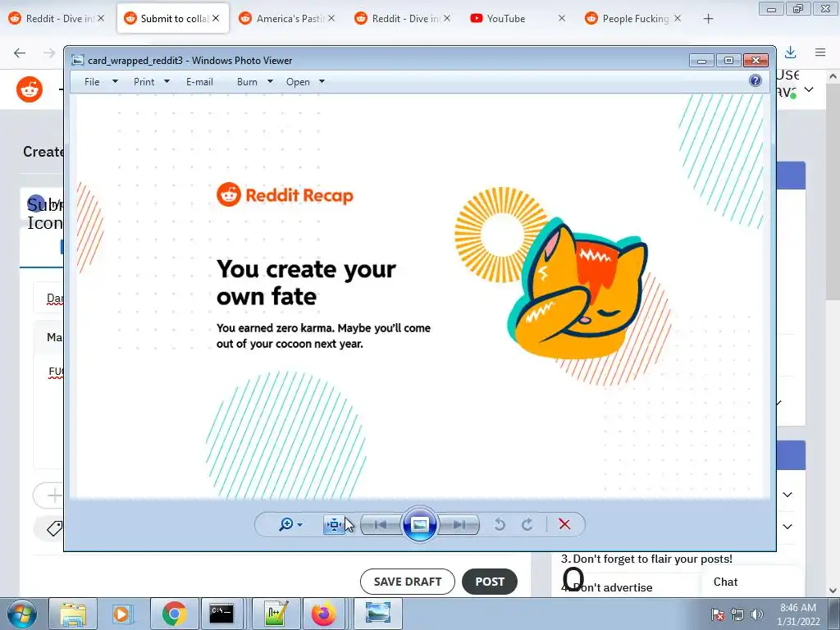Switch to Firefox on the taskbar
840x630 pixels.
click(x=325, y=614)
